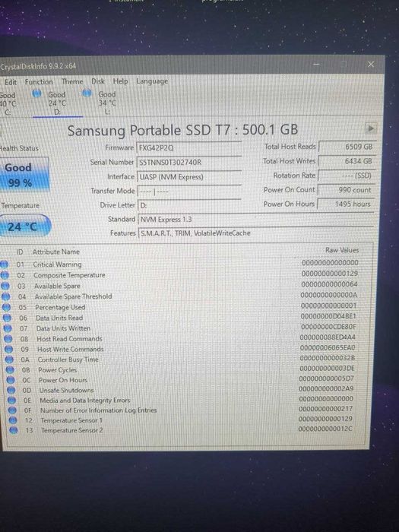Click the Raw Values column header
The image size is (399, 532).
(x=342, y=250)
